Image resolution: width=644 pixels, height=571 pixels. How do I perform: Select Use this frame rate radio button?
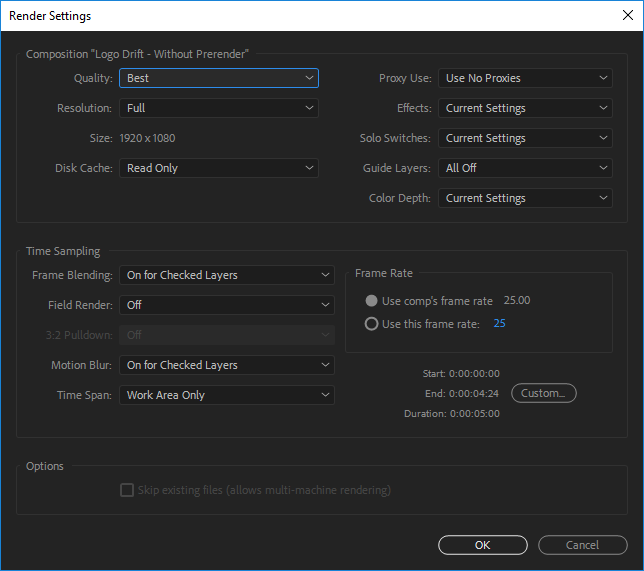point(371,324)
